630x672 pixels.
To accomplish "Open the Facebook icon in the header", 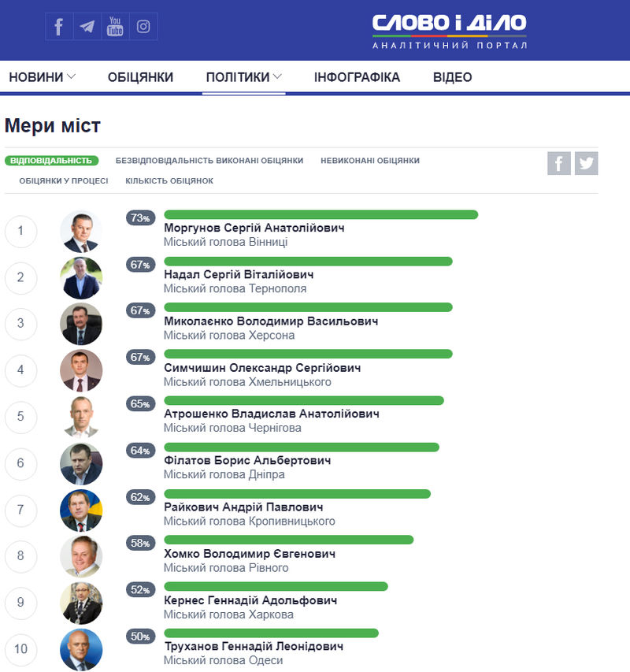I will pyautogui.click(x=59, y=27).
